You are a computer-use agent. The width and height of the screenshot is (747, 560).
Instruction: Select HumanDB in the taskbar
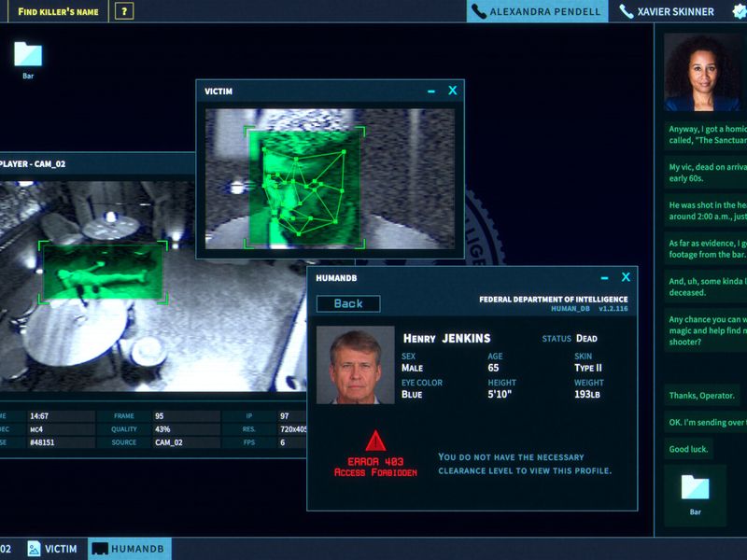[x=129, y=549]
